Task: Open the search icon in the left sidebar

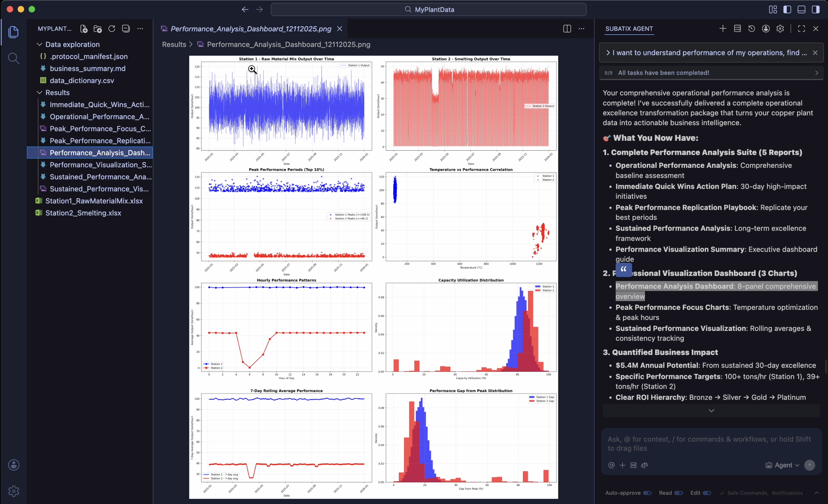Action: [x=14, y=58]
